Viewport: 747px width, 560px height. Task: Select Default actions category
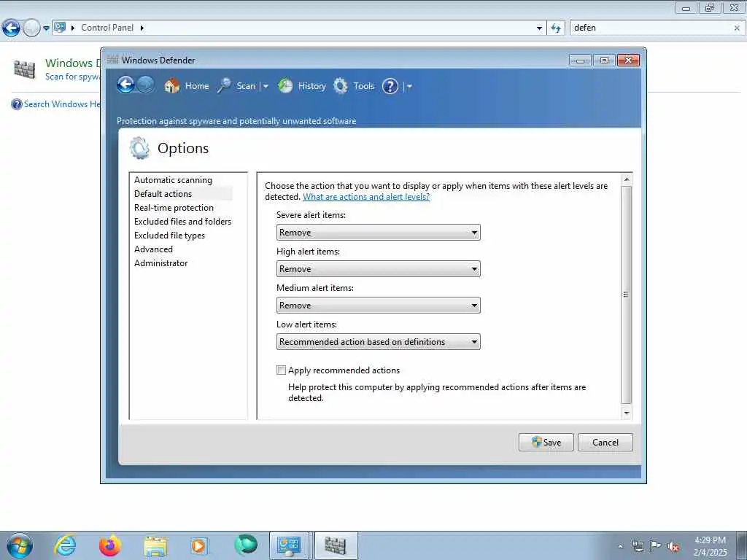[163, 194]
